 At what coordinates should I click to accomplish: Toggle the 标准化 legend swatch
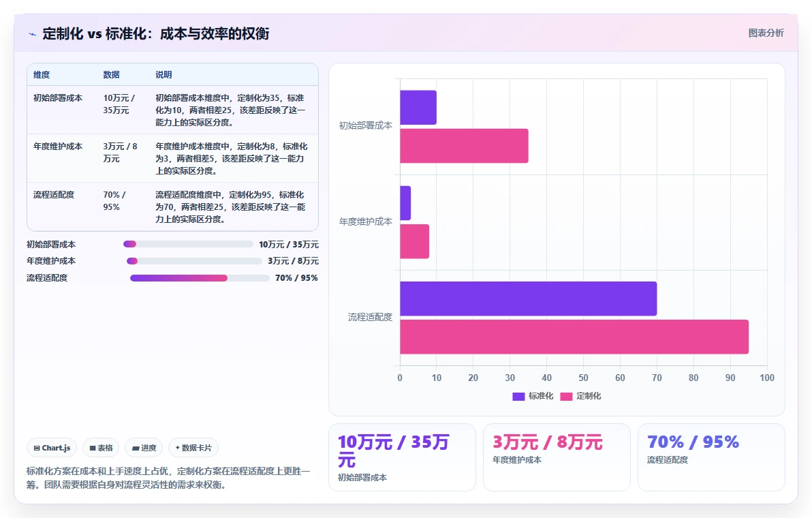coord(518,396)
